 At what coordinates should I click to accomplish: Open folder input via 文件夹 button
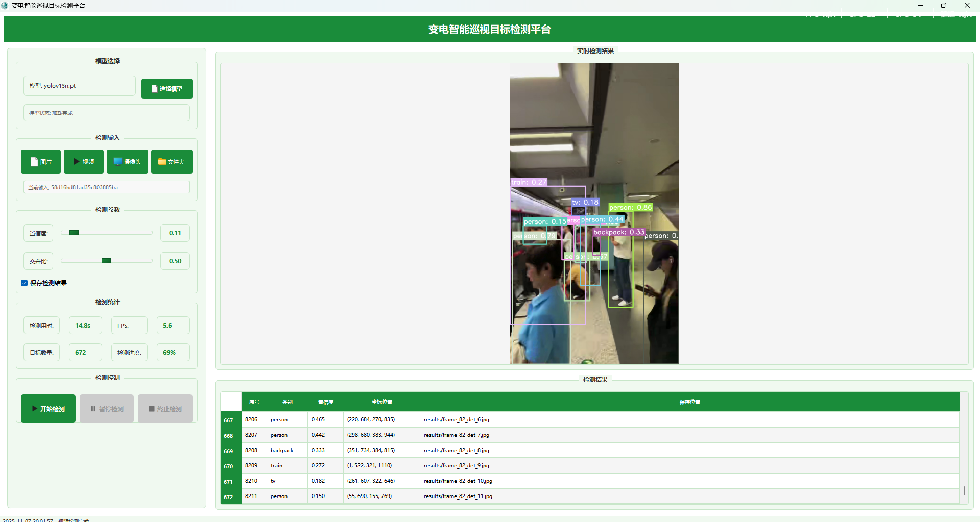[x=172, y=162]
